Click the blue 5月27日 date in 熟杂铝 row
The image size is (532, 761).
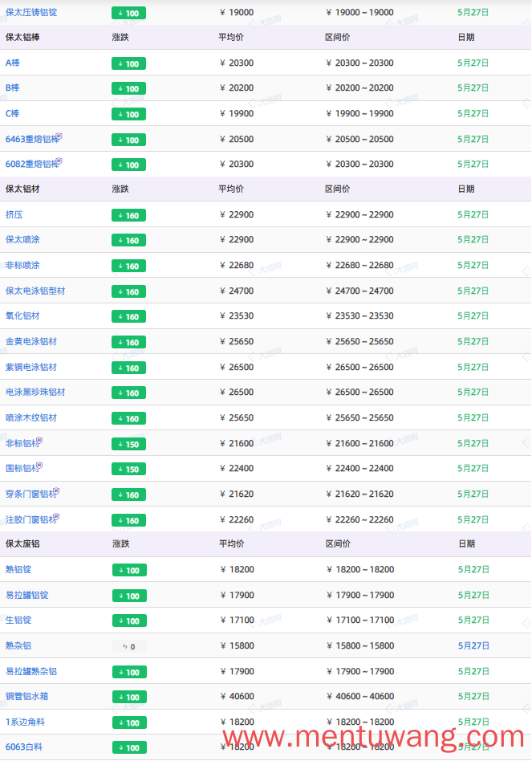coord(473,645)
